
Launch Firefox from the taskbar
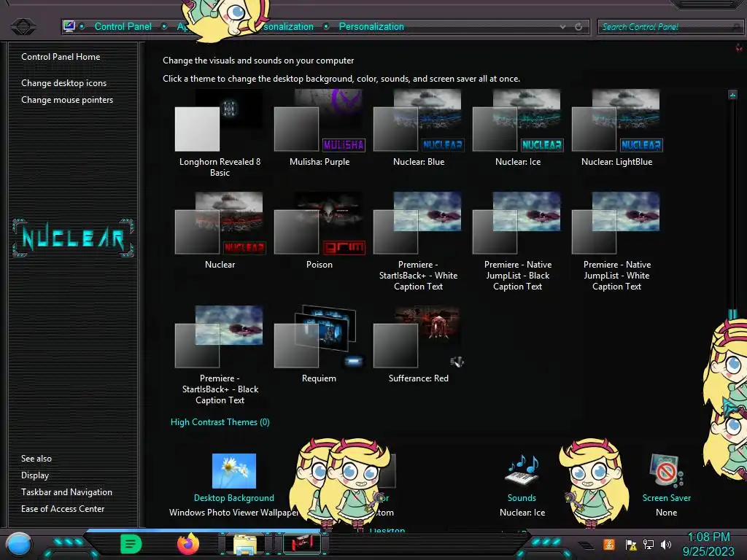pyautogui.click(x=188, y=544)
